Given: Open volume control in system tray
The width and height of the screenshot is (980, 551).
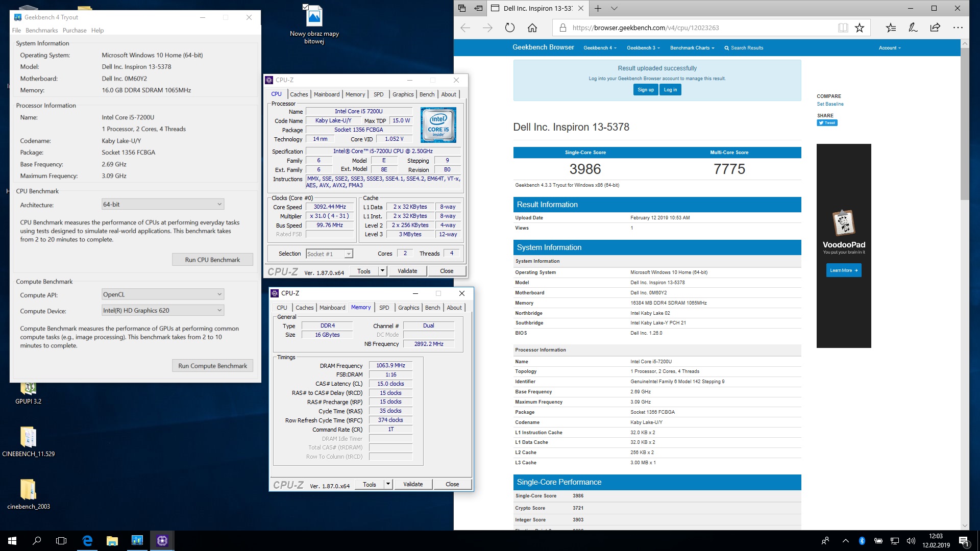Looking at the screenshot, I should click(x=911, y=541).
